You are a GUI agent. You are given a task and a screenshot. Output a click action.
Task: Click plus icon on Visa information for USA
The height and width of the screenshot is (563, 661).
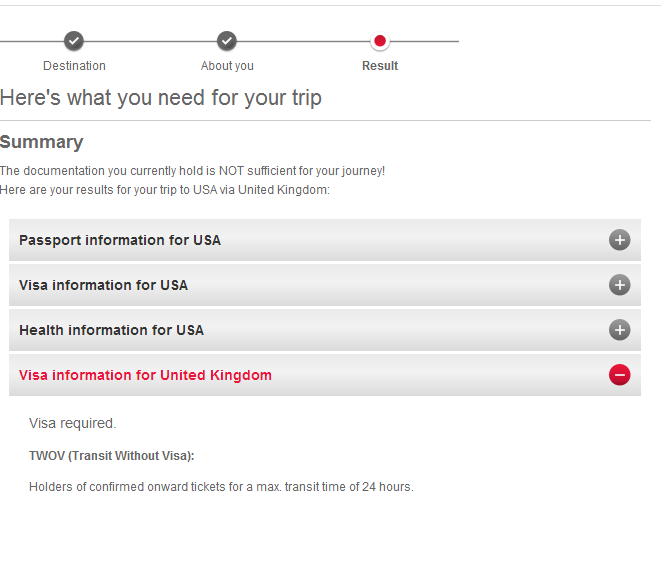(x=619, y=285)
